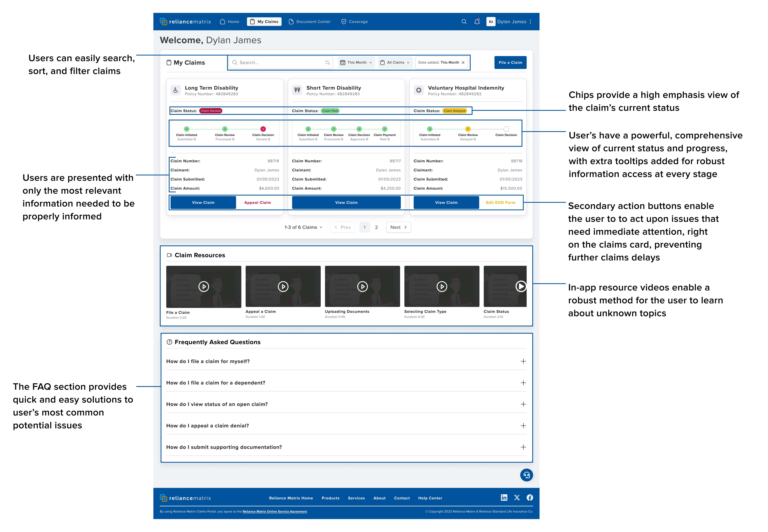Open search filter options icon in the search box
The width and height of the screenshot is (768, 532).
coord(328,62)
